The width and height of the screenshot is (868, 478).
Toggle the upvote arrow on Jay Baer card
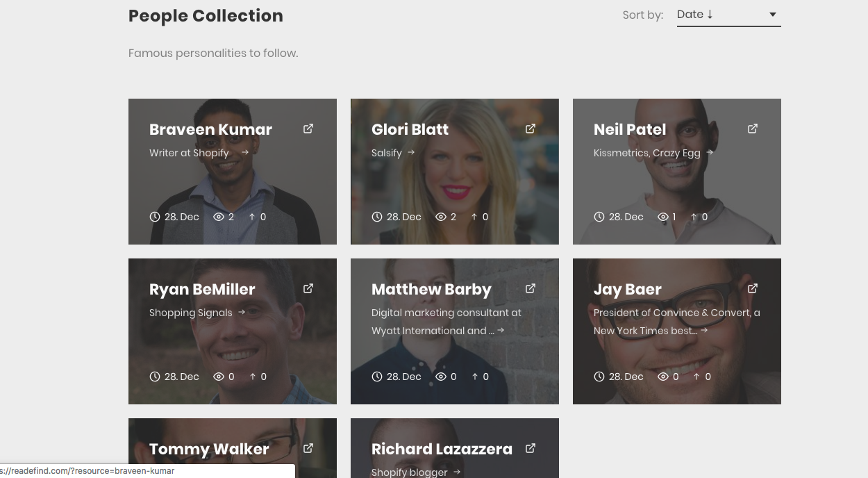coord(696,376)
